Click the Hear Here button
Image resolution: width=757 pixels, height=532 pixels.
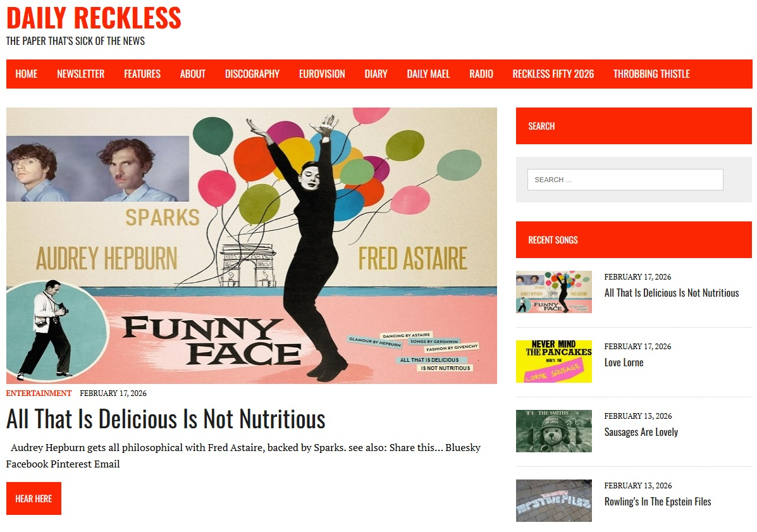point(34,498)
